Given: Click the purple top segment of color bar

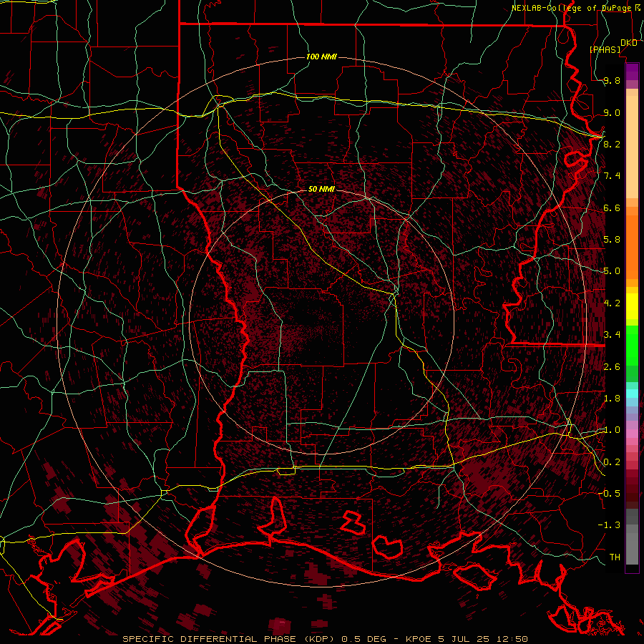Looking at the screenshot, I should pyautogui.click(x=632, y=72).
